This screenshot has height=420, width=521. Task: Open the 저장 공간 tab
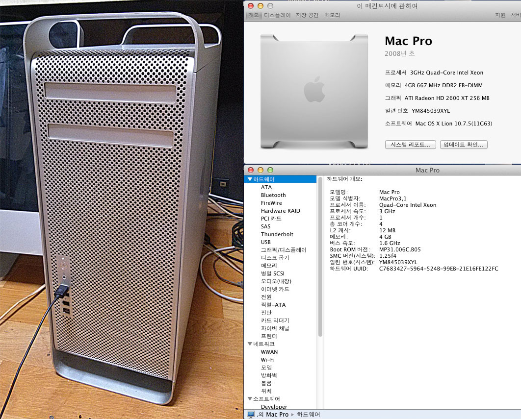307,15
